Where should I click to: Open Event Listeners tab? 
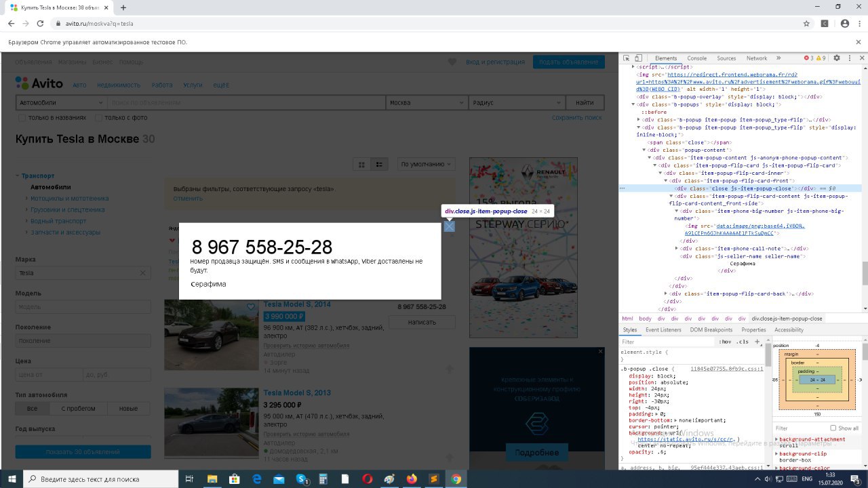click(663, 330)
